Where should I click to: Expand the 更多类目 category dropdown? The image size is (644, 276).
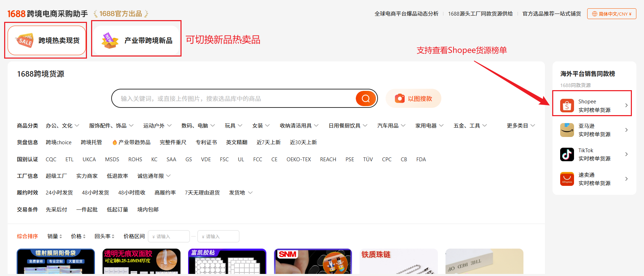[520, 126]
